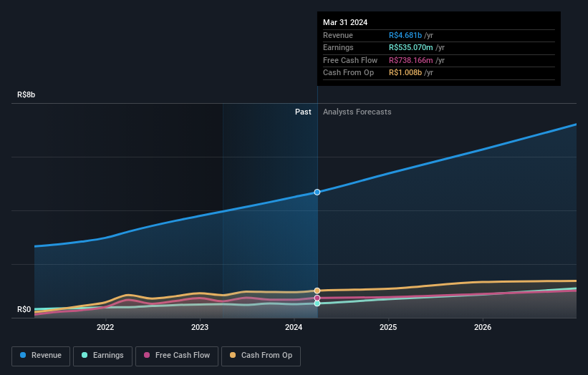Click the Analysts Forecasts label

357,112
